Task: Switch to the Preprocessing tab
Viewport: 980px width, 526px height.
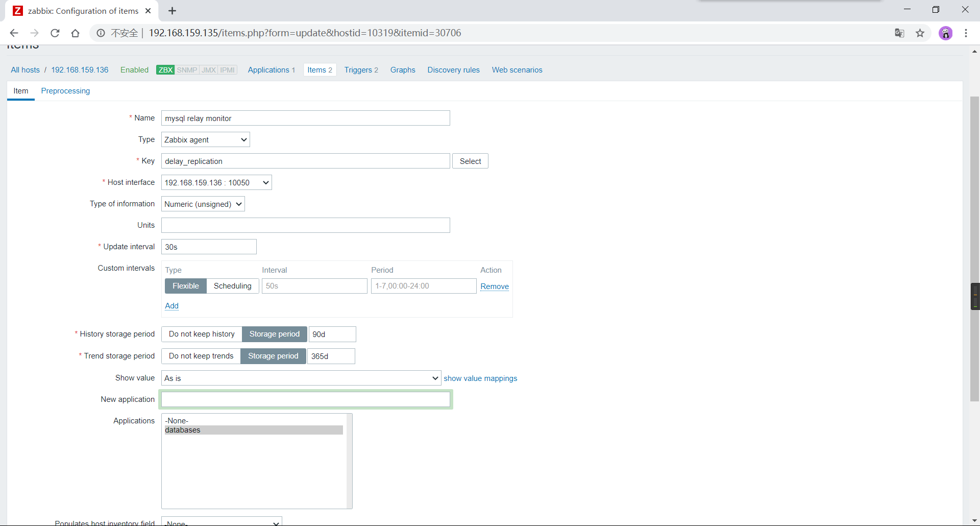Action: pos(65,91)
